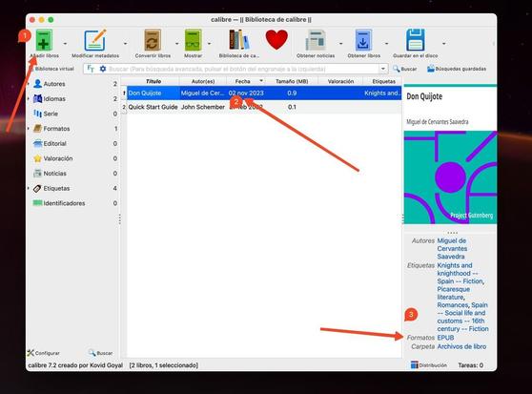Sort by Título column header

coord(153,81)
